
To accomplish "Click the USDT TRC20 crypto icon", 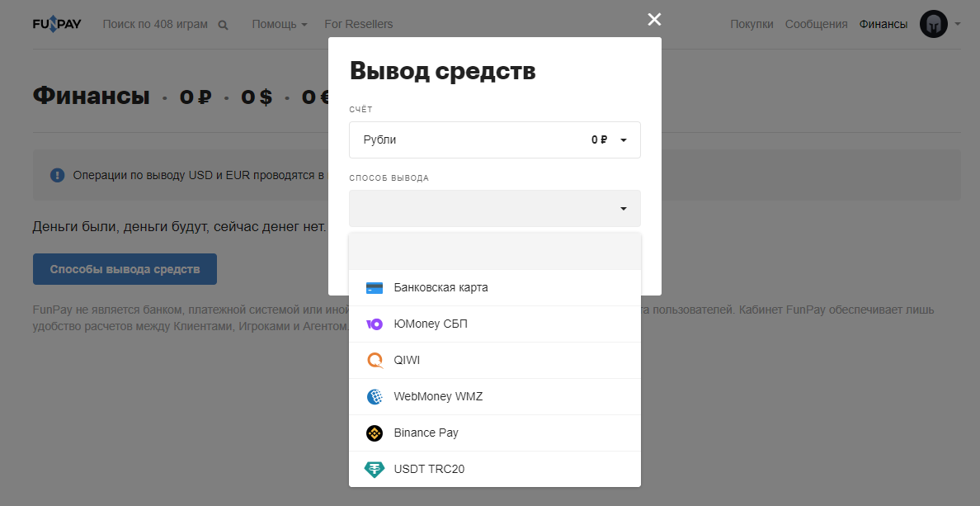I will (375, 469).
